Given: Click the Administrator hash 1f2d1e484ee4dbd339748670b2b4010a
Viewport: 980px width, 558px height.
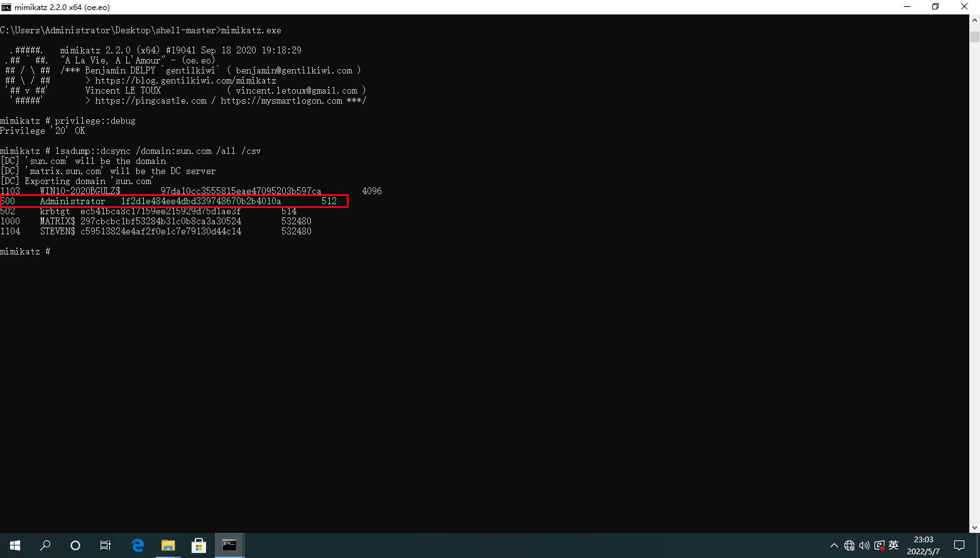Looking at the screenshot, I should pos(201,201).
